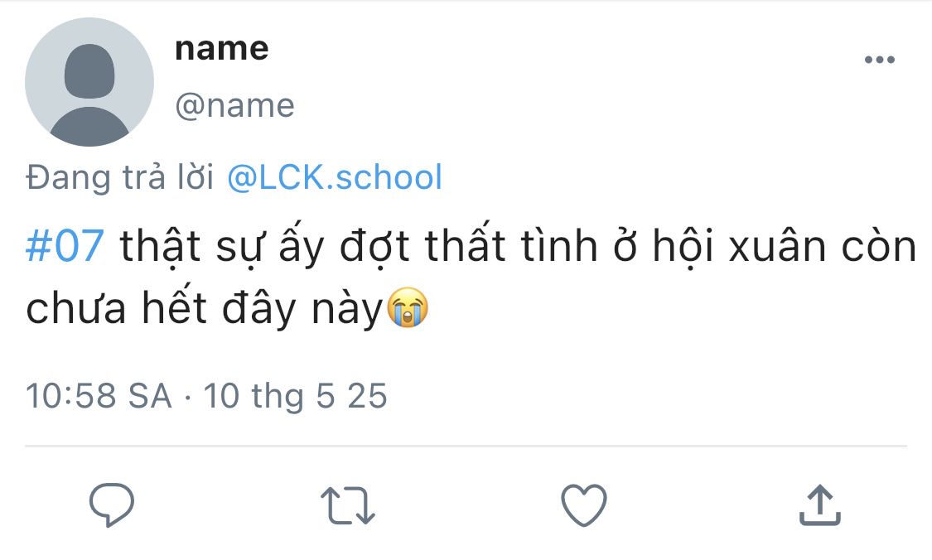The image size is (932, 560).
Task: Click the bold display name "name"
Action: click(222, 48)
